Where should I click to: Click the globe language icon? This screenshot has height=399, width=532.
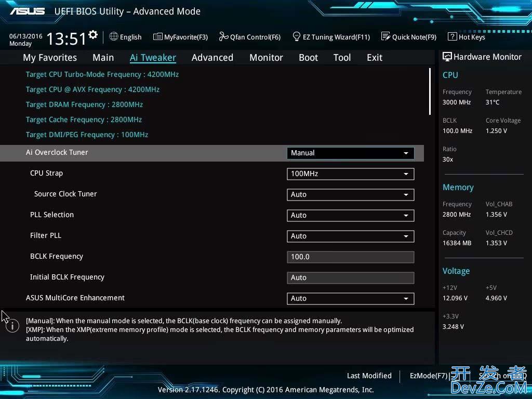[x=114, y=36]
